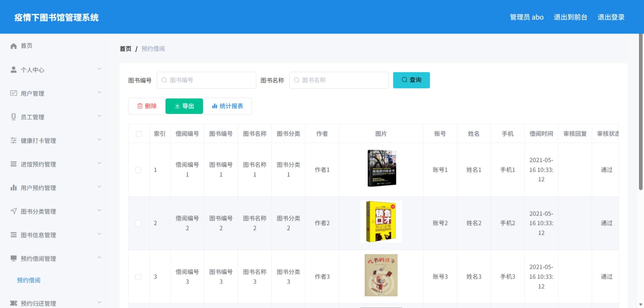Image resolution: width=644 pixels, height=308 pixels.
Task: Expand the 图书分类管理 chevron
Action: pyautogui.click(x=99, y=210)
